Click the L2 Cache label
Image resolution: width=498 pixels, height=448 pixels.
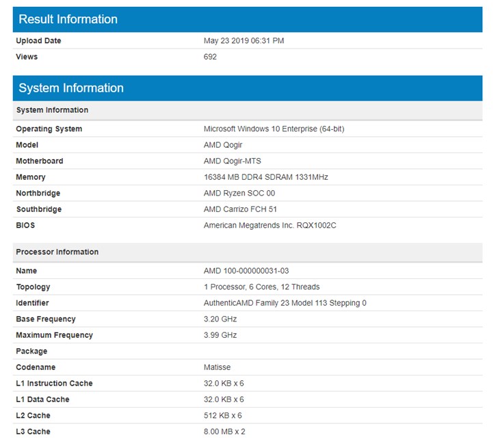pos(33,416)
